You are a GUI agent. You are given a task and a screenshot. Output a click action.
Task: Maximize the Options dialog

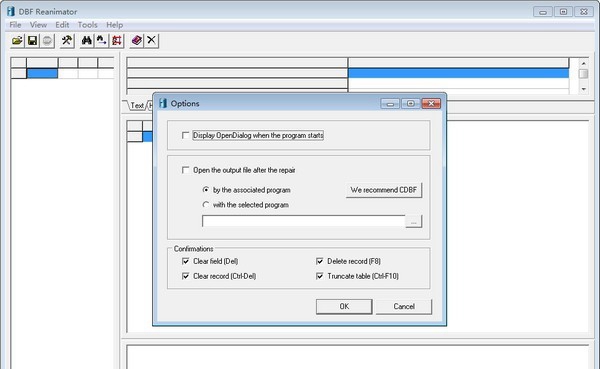point(410,104)
